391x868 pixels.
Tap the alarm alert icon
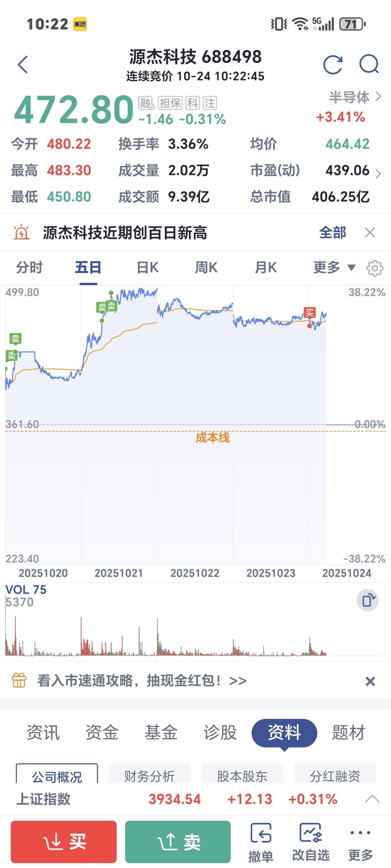point(21,233)
